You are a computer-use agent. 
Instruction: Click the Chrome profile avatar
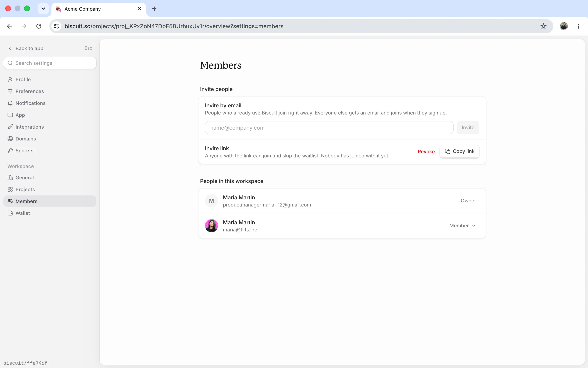pos(564,26)
